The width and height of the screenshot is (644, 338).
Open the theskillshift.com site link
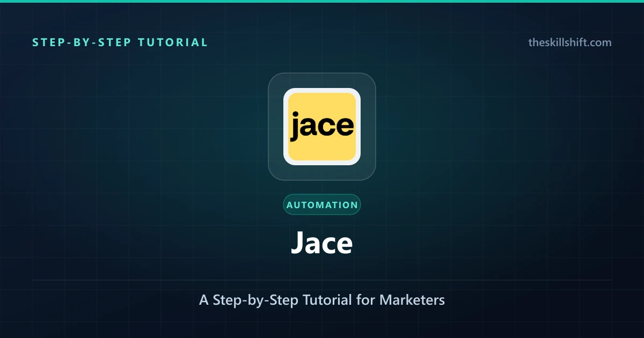(x=569, y=42)
